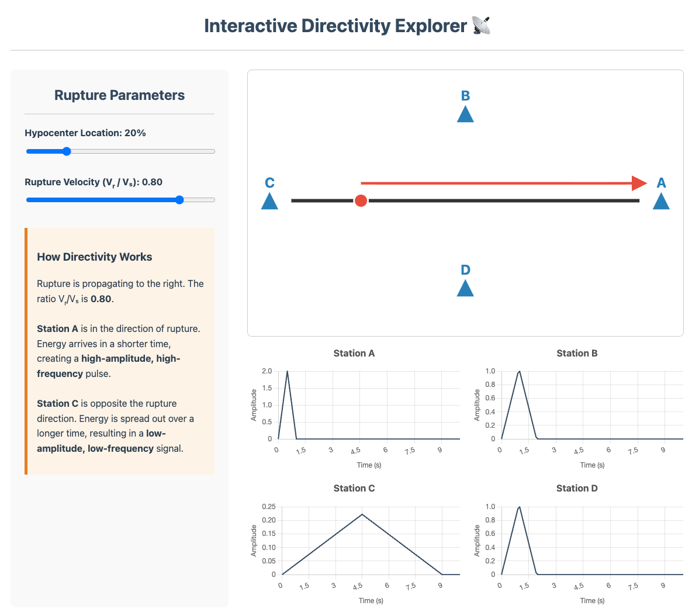
Task: Click the red hypocenter dot on the fault line
Action: pyautogui.click(x=361, y=200)
